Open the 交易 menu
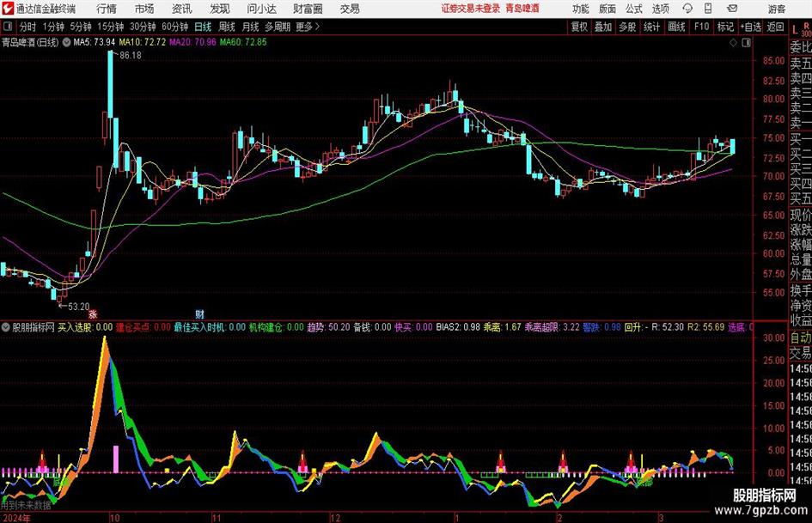 pyautogui.click(x=350, y=9)
